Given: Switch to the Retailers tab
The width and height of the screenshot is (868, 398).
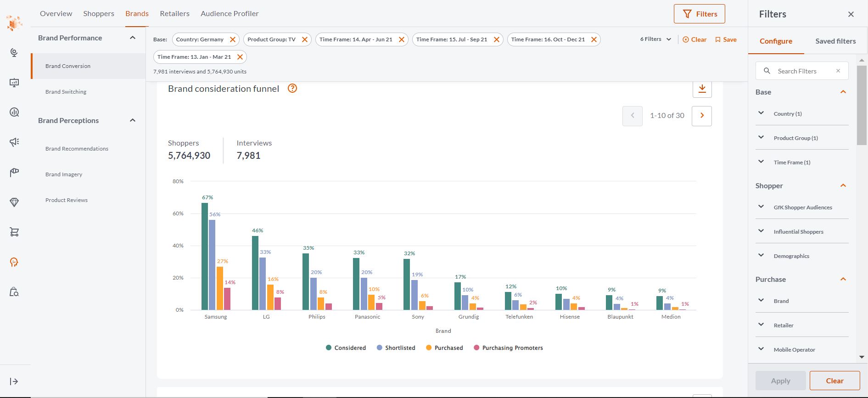Looking at the screenshot, I should [x=174, y=14].
